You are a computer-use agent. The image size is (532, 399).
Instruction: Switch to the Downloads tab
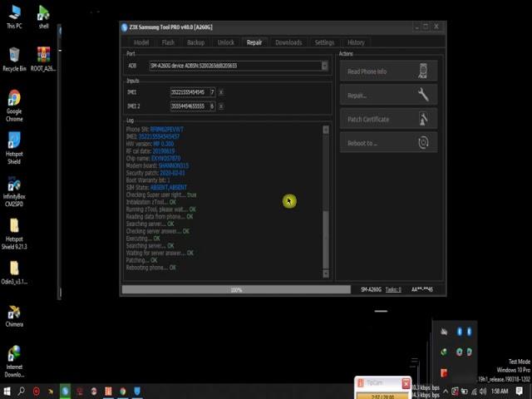(288, 42)
